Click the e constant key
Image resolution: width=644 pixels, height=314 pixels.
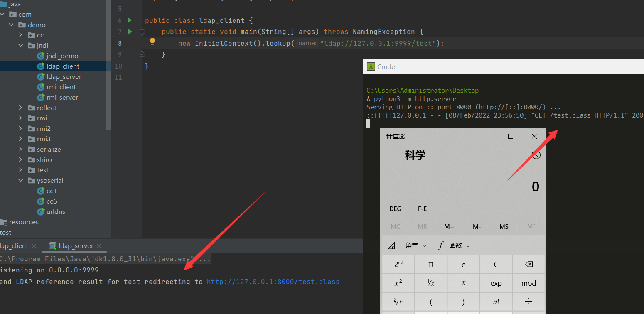tap(464, 264)
